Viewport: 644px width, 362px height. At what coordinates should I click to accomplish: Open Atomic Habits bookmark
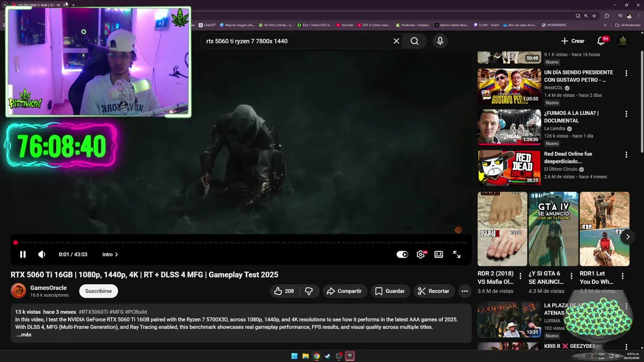click(451, 25)
